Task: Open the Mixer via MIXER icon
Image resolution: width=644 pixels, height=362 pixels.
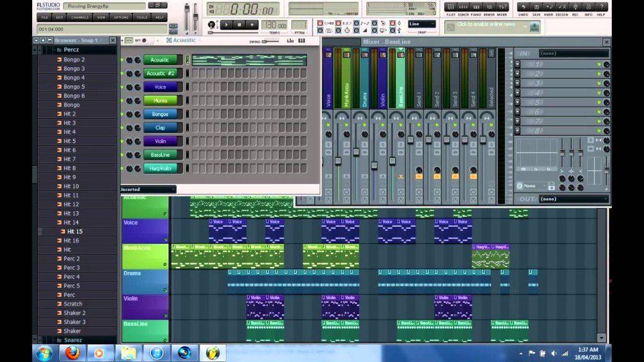Action: [x=502, y=6]
